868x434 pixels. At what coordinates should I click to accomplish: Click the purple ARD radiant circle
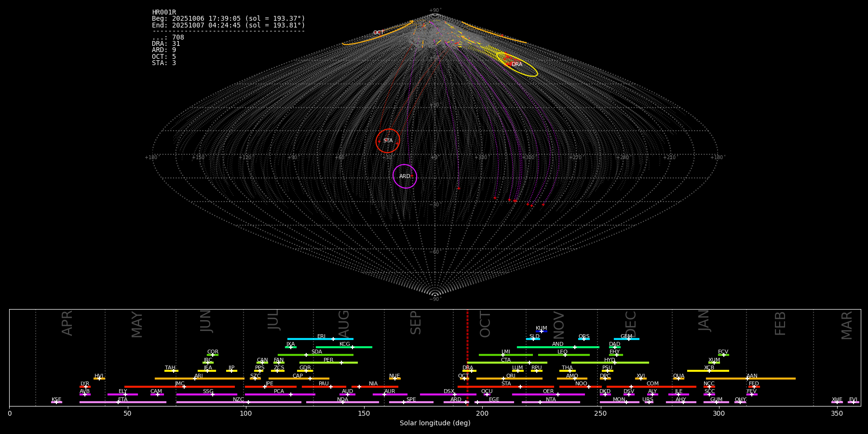pyautogui.click(x=405, y=176)
